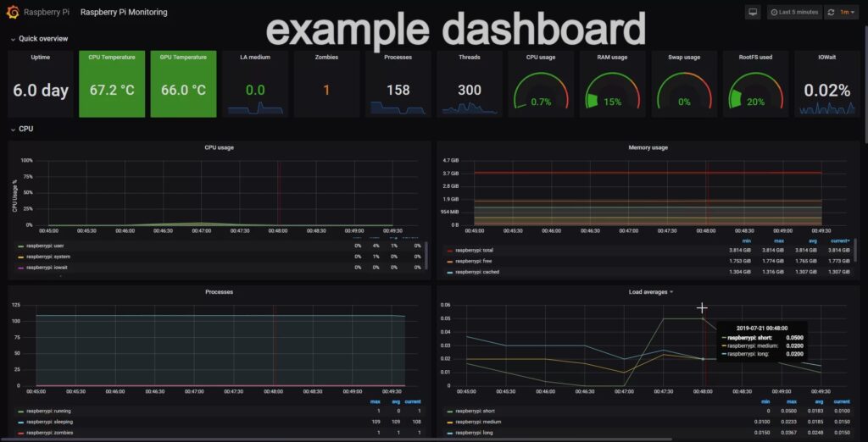Click the IOWait stat value 0.02%
This screenshot has width=868, height=442.
point(827,91)
